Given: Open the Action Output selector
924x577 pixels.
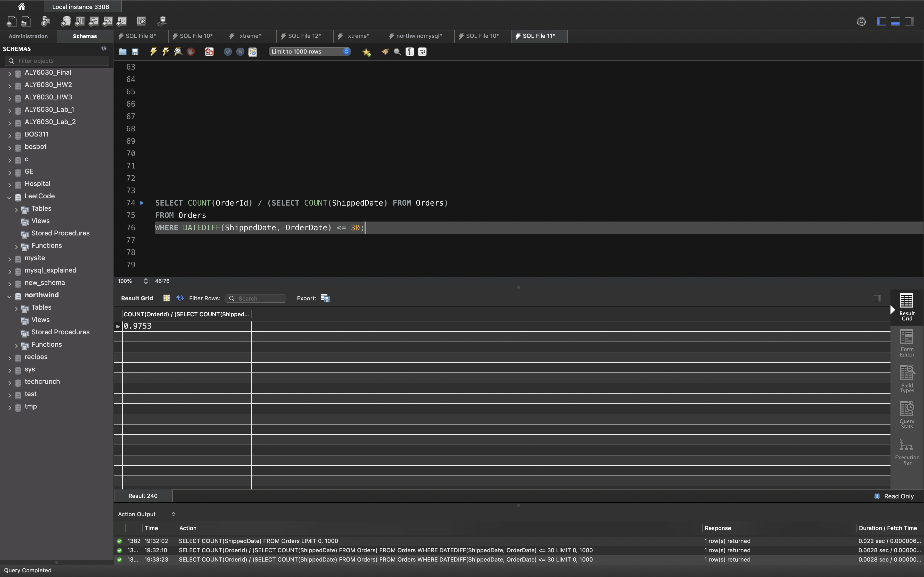Looking at the screenshot, I should coord(147,514).
